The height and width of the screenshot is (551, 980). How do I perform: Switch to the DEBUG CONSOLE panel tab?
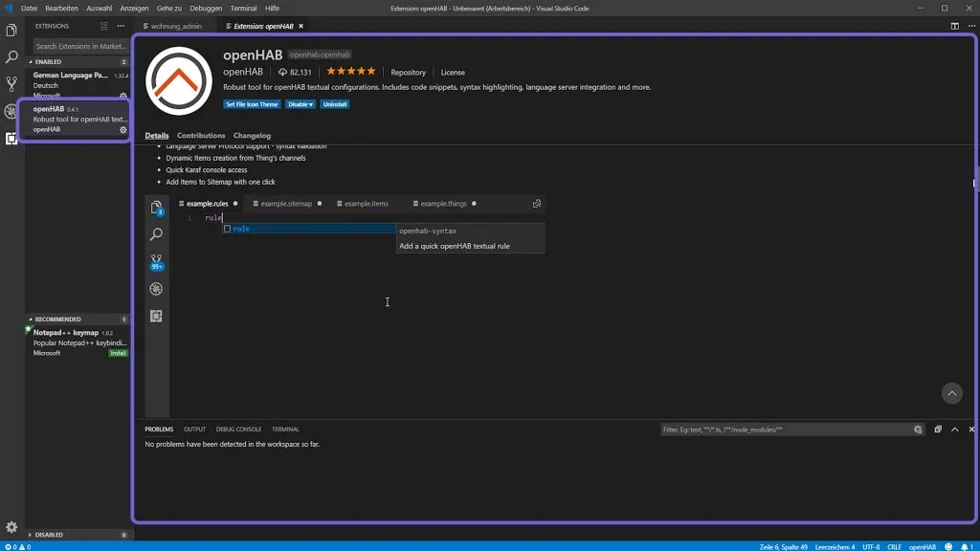point(238,430)
